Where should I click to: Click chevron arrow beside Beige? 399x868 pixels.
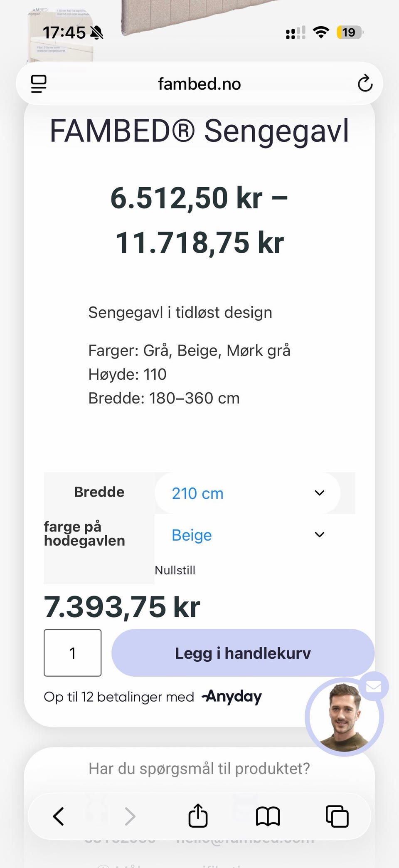tap(319, 534)
